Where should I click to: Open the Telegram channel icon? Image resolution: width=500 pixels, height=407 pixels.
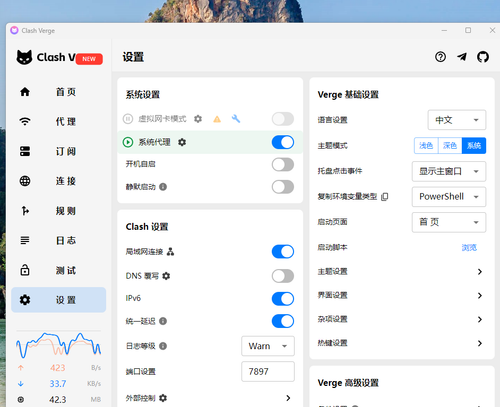pos(462,57)
